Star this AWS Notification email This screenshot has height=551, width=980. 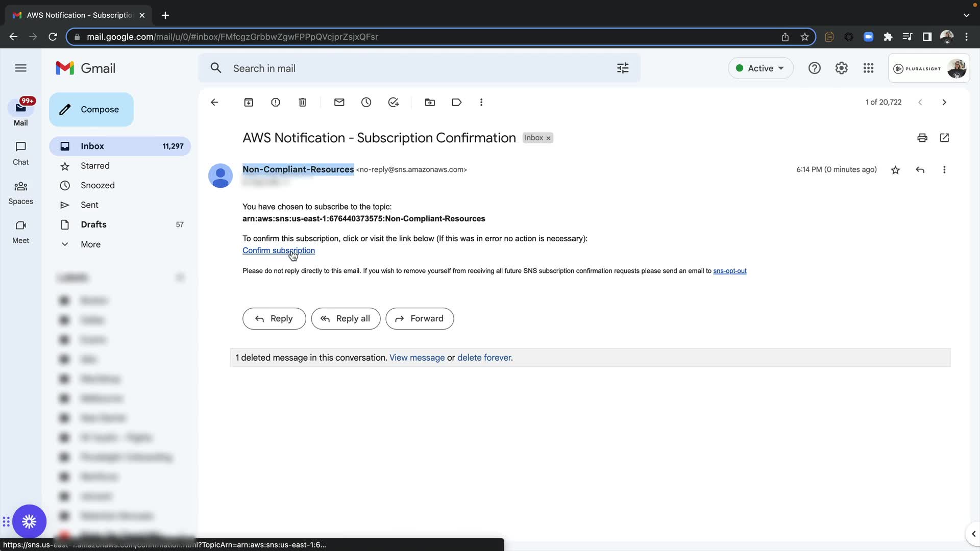895,170
